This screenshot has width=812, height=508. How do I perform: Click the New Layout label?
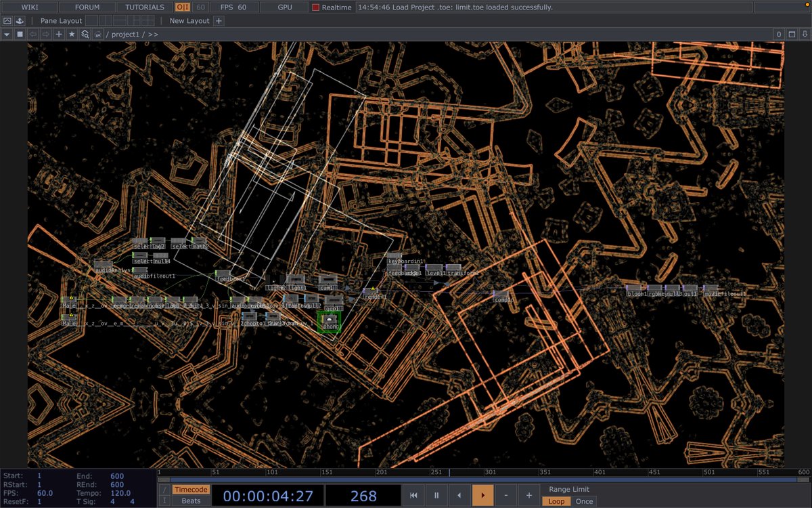[189, 21]
